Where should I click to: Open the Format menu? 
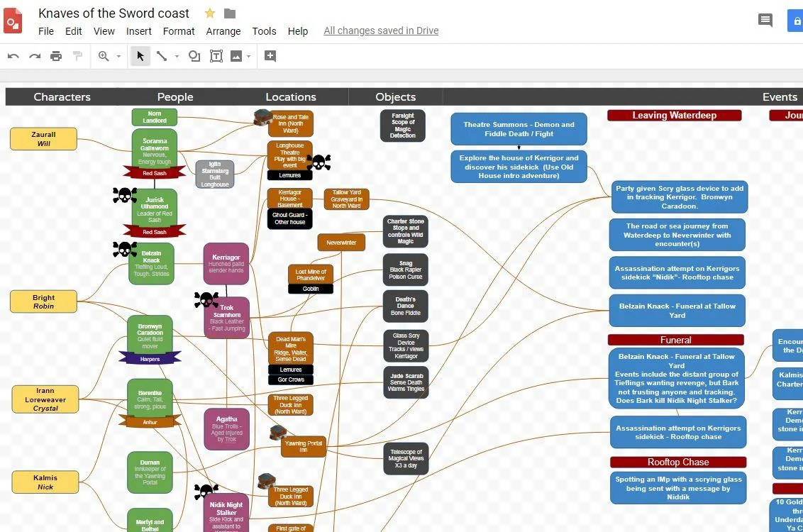click(179, 31)
